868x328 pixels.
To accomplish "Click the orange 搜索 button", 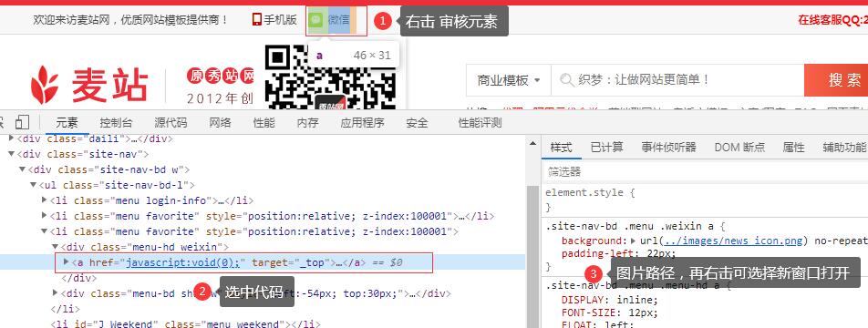I will coord(836,80).
